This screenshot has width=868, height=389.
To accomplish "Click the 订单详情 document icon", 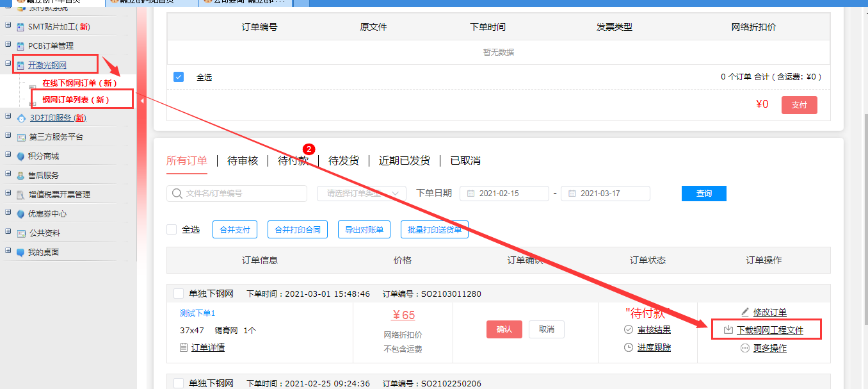I will tap(184, 347).
